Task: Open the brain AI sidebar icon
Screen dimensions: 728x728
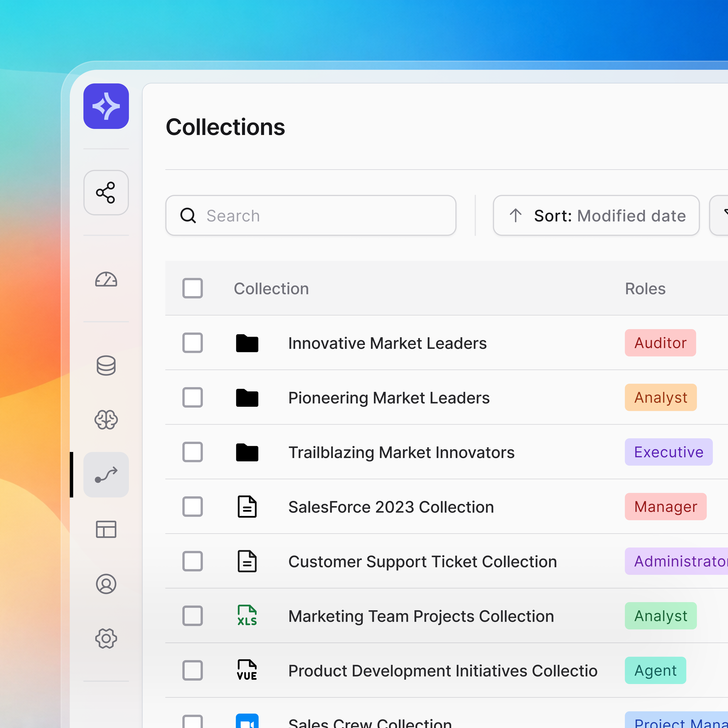Action: [106, 420]
